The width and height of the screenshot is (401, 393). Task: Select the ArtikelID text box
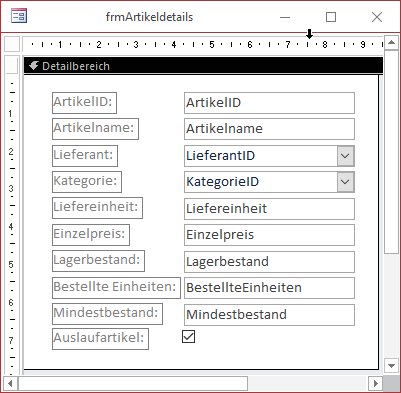click(269, 103)
